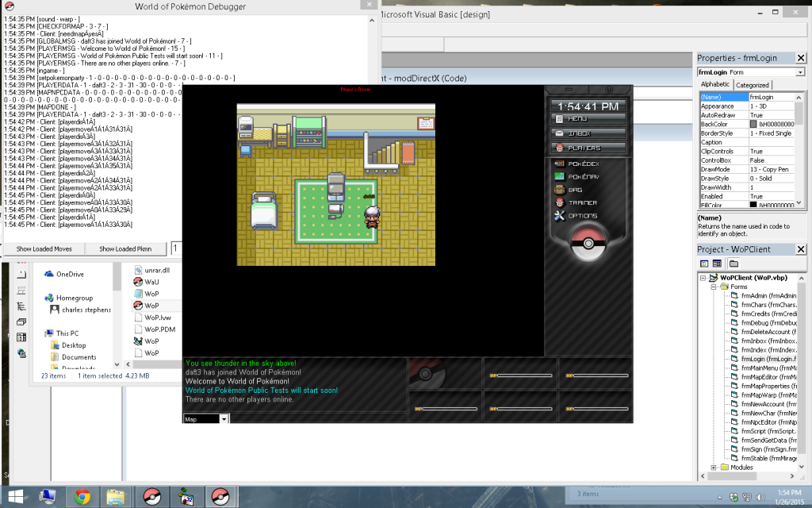Click the This PC taskbar icon

click(48, 497)
